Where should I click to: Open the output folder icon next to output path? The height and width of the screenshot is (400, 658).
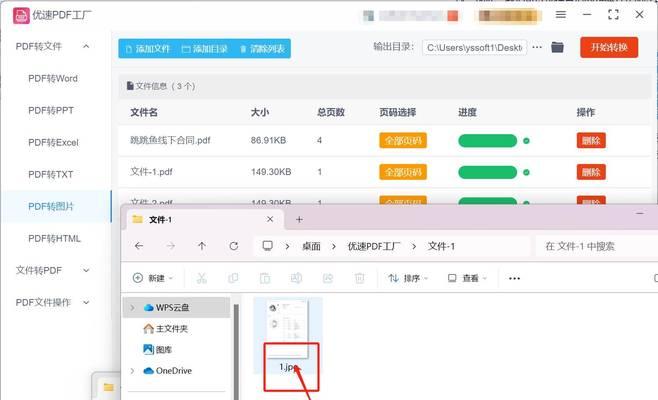tap(557, 47)
